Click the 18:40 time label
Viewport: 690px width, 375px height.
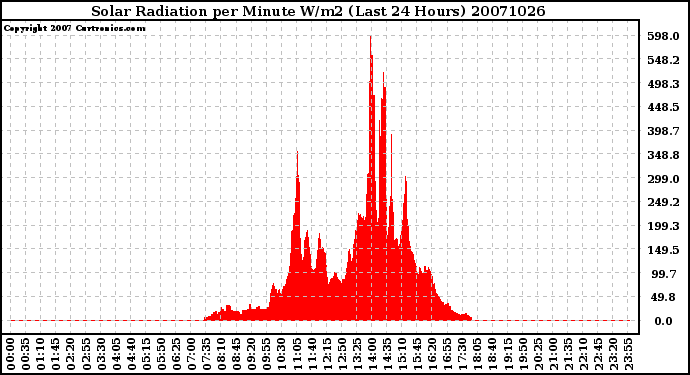click(492, 354)
